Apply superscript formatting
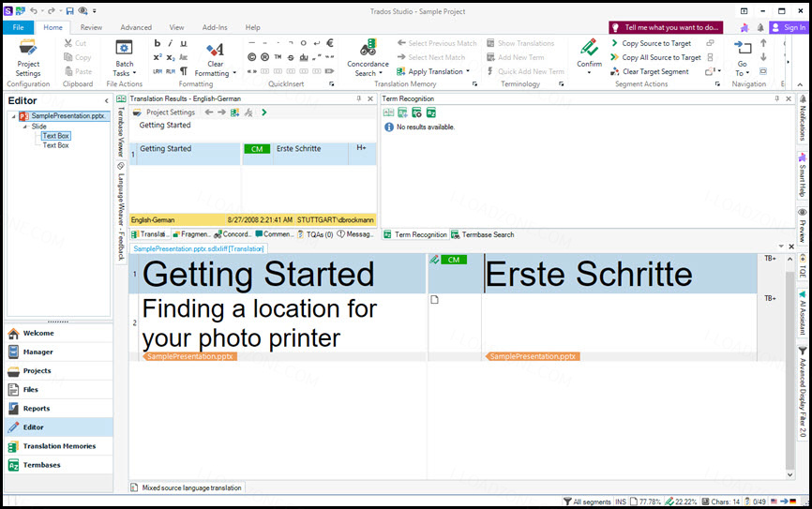This screenshot has height=509, width=812. point(158,57)
